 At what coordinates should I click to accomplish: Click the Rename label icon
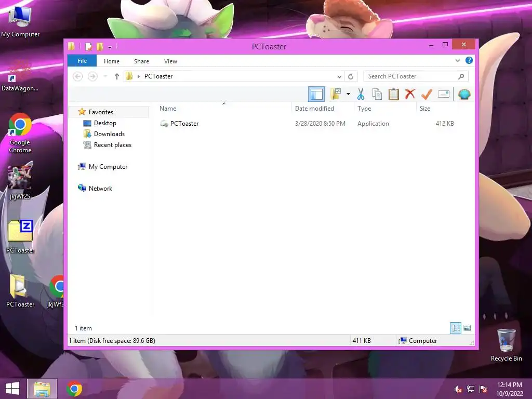[444, 94]
